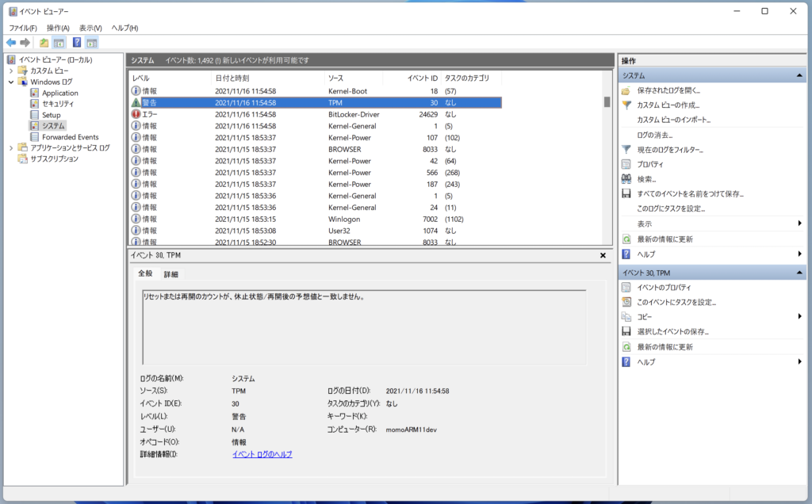Viewport: 812px width, 504px height.
Task: Click the event description text box
Action: click(364, 327)
